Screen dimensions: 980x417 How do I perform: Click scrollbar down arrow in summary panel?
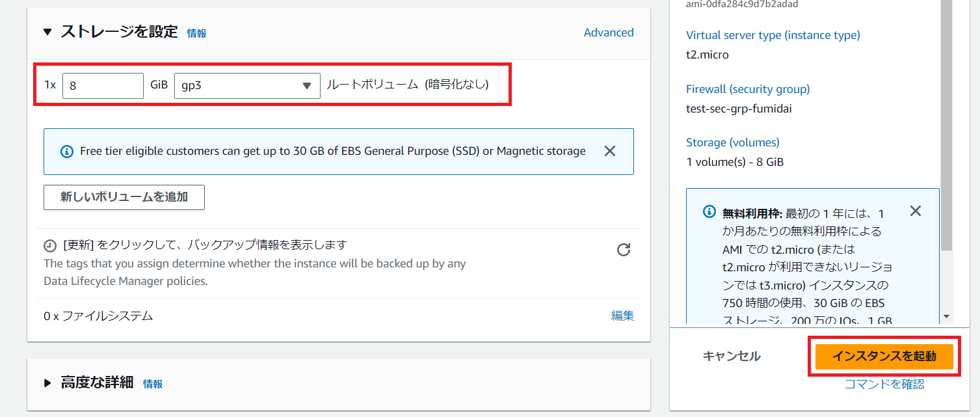point(947,316)
